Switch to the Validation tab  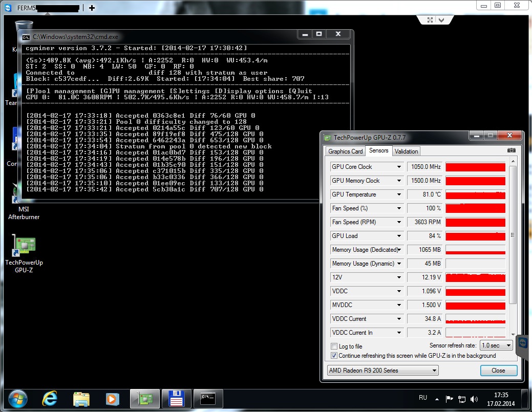pos(406,151)
